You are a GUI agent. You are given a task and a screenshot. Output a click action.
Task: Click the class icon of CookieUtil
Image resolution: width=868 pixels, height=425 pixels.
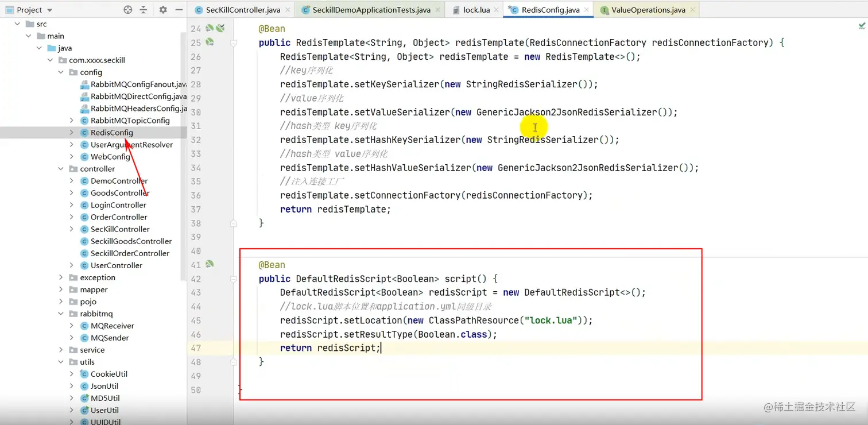(x=84, y=374)
